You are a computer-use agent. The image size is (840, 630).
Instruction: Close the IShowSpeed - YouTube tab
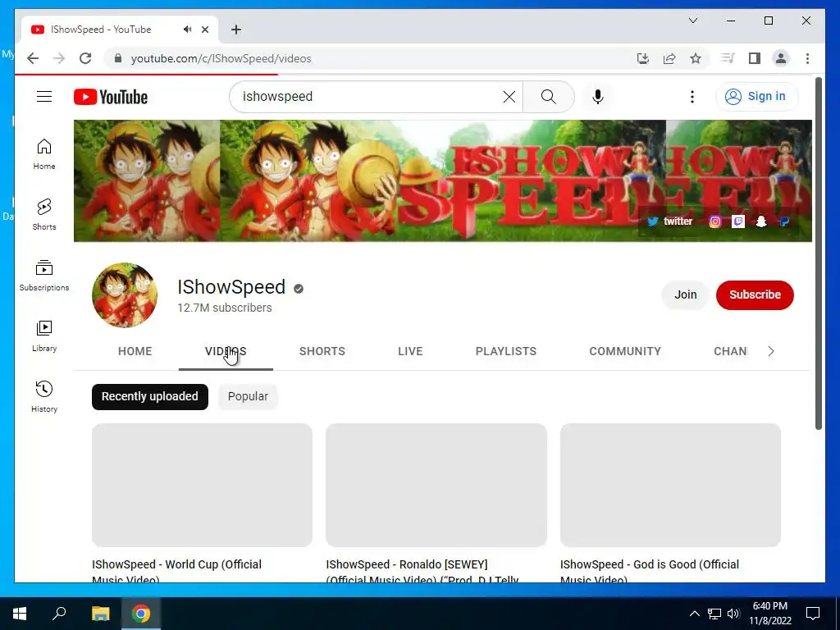click(205, 30)
